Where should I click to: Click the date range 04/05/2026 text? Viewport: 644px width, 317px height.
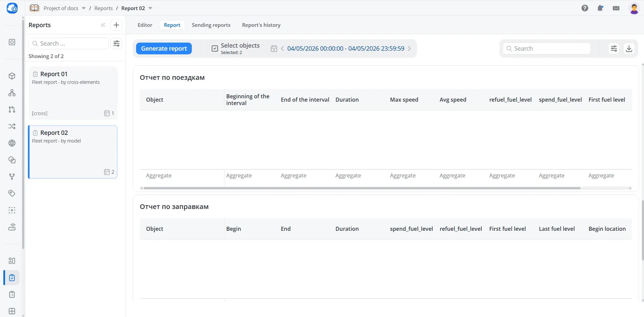(346, 48)
